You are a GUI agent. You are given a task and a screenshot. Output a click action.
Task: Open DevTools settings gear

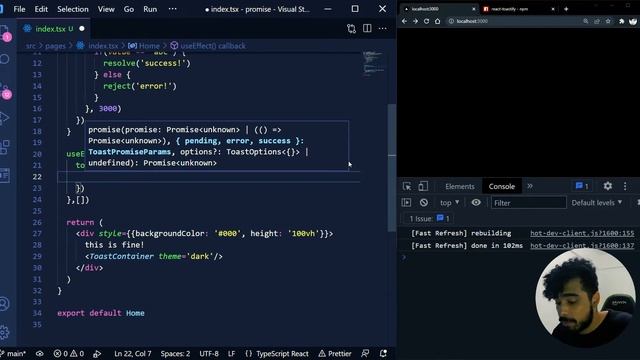[x=608, y=186]
